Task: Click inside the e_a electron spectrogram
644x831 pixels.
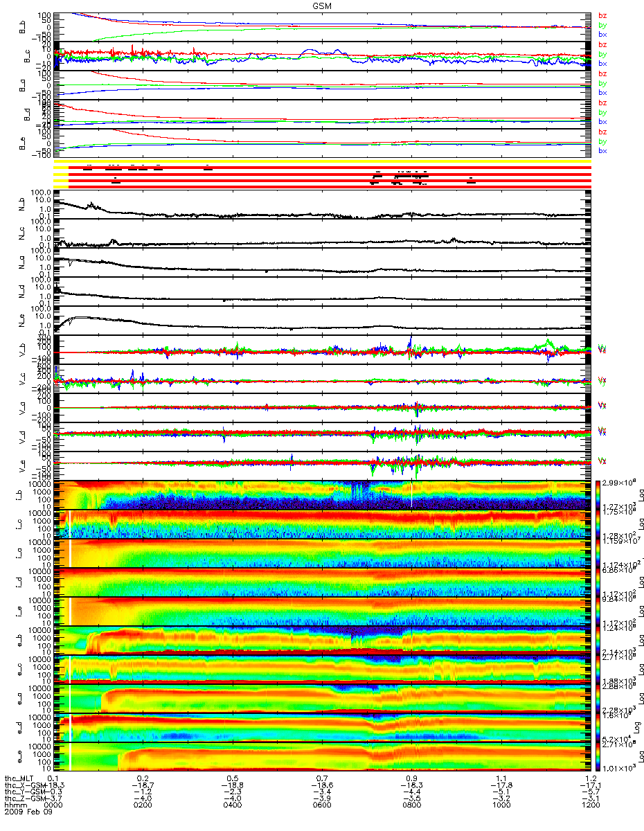Action: click(x=321, y=698)
